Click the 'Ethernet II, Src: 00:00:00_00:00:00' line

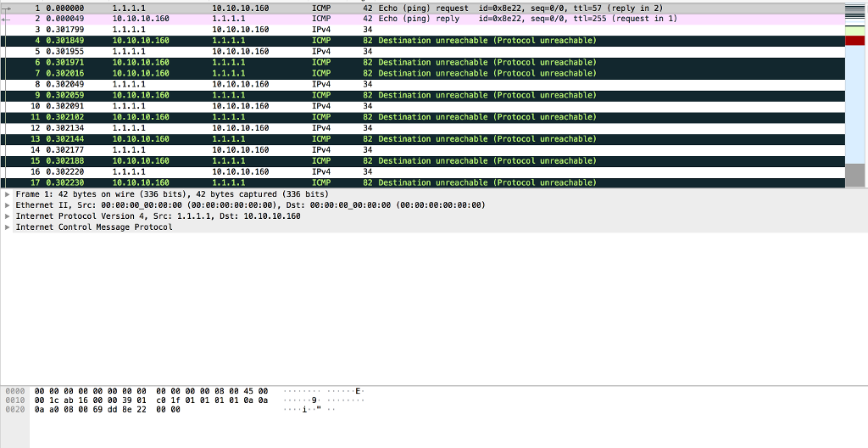point(250,205)
